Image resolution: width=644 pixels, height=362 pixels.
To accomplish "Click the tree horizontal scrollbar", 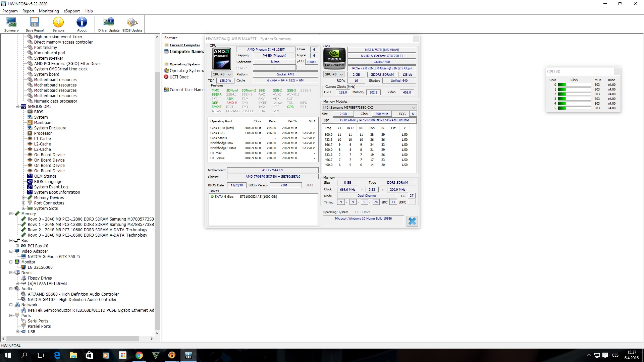I will click(73, 339).
